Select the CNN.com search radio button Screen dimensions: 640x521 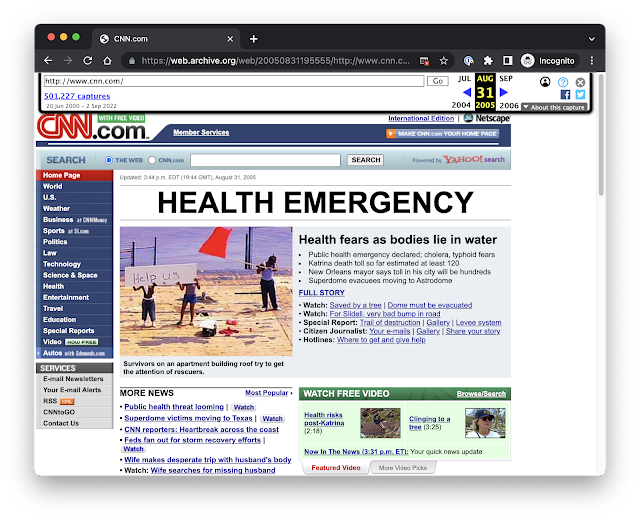[152, 160]
